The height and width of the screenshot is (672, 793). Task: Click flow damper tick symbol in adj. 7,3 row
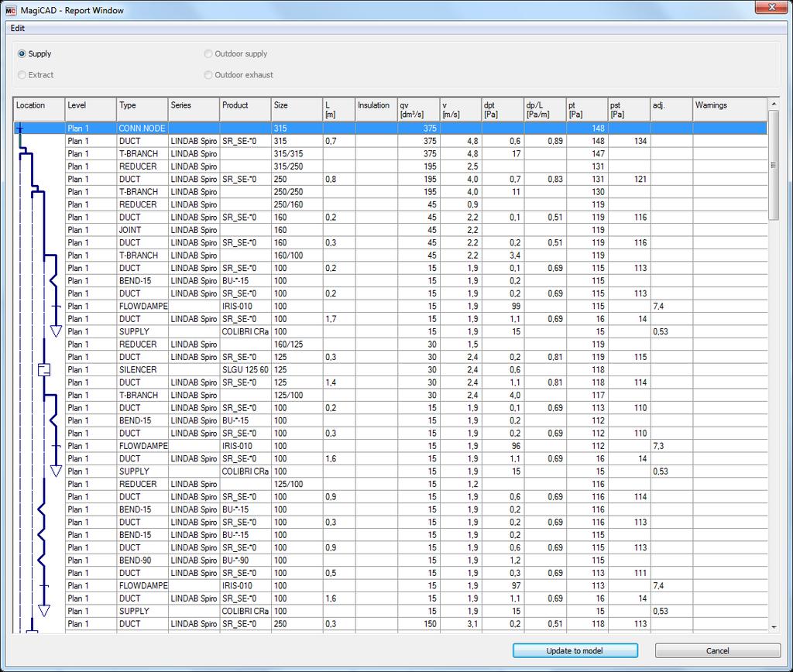click(56, 446)
